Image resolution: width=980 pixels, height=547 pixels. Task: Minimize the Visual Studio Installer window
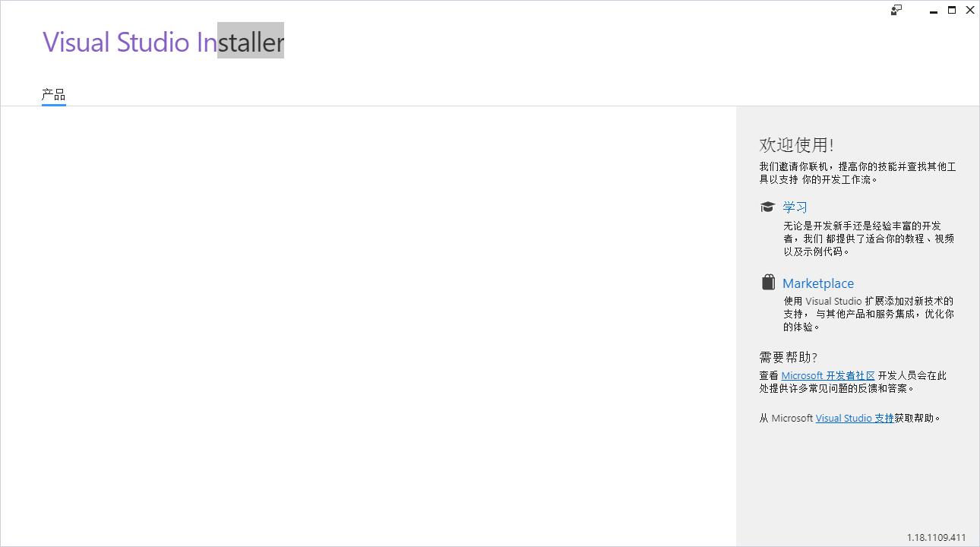pyautogui.click(x=934, y=11)
